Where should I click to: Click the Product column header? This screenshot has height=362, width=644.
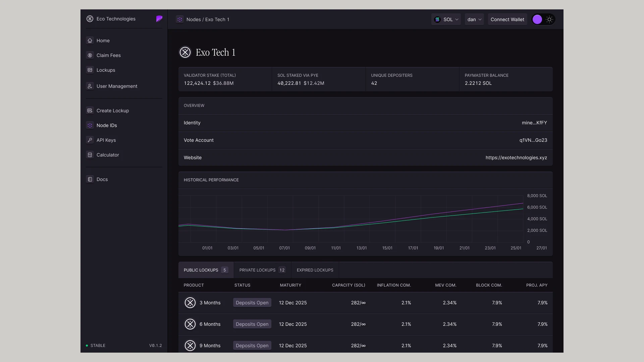coord(194,285)
